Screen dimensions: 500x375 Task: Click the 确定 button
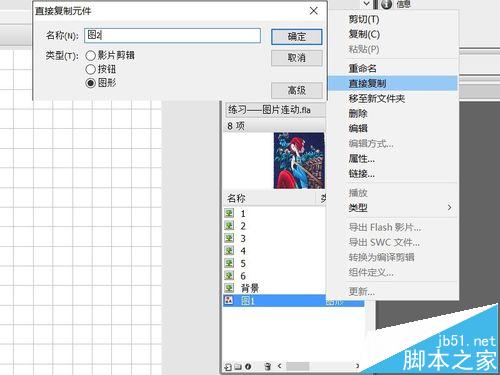point(297,37)
